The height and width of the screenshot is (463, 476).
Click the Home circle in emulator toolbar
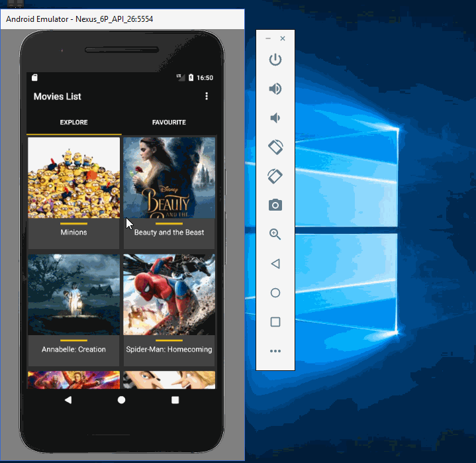pos(275,293)
